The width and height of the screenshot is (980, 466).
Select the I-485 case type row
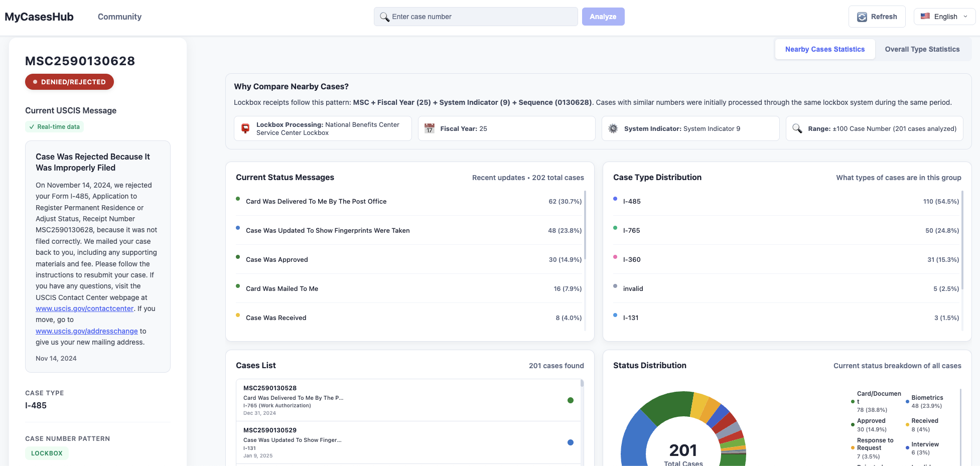point(786,201)
